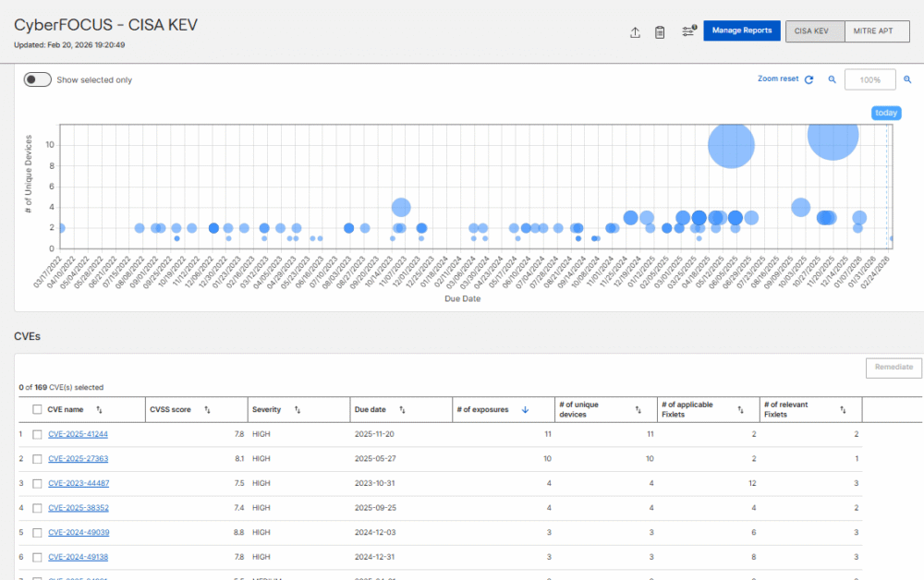Click the Manage Reports button
Viewport: 924px width, 580px height.
pos(742,30)
